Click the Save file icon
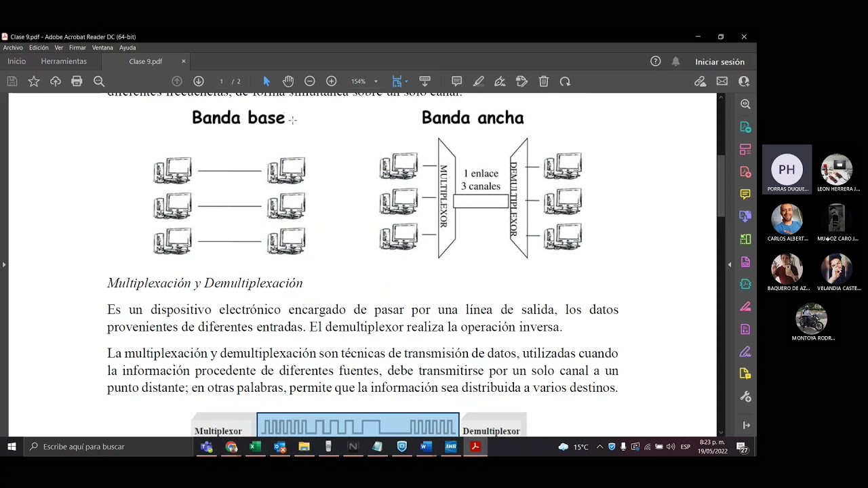 pyautogui.click(x=12, y=81)
